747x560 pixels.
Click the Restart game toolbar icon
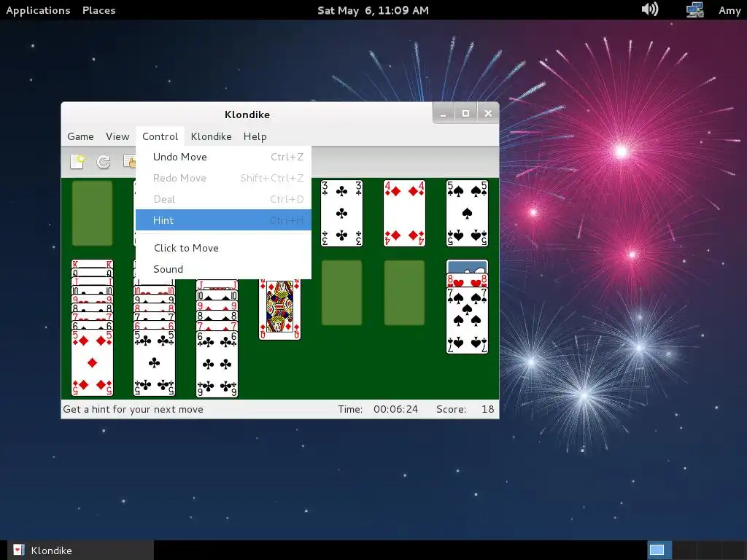tap(104, 161)
